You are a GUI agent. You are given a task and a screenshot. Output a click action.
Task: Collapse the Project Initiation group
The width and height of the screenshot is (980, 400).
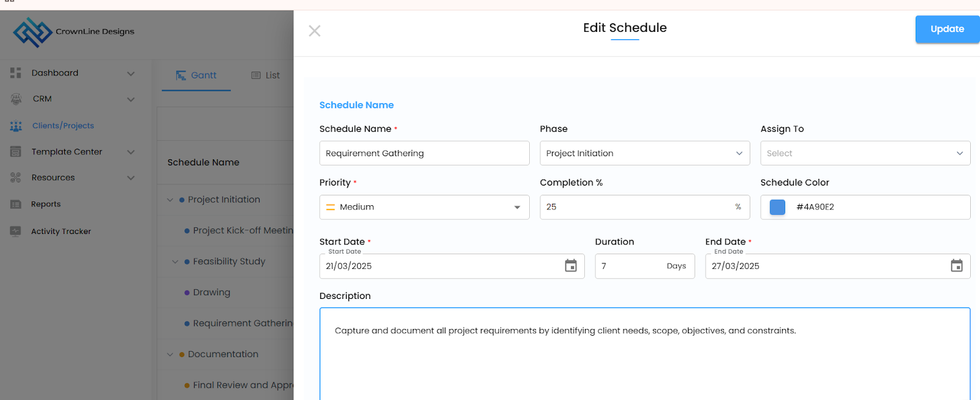(x=170, y=200)
